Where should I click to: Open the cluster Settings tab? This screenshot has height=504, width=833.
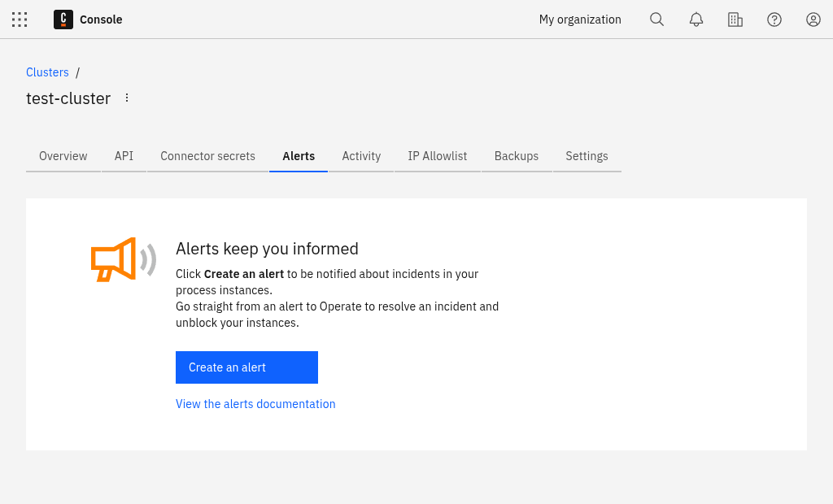click(587, 156)
